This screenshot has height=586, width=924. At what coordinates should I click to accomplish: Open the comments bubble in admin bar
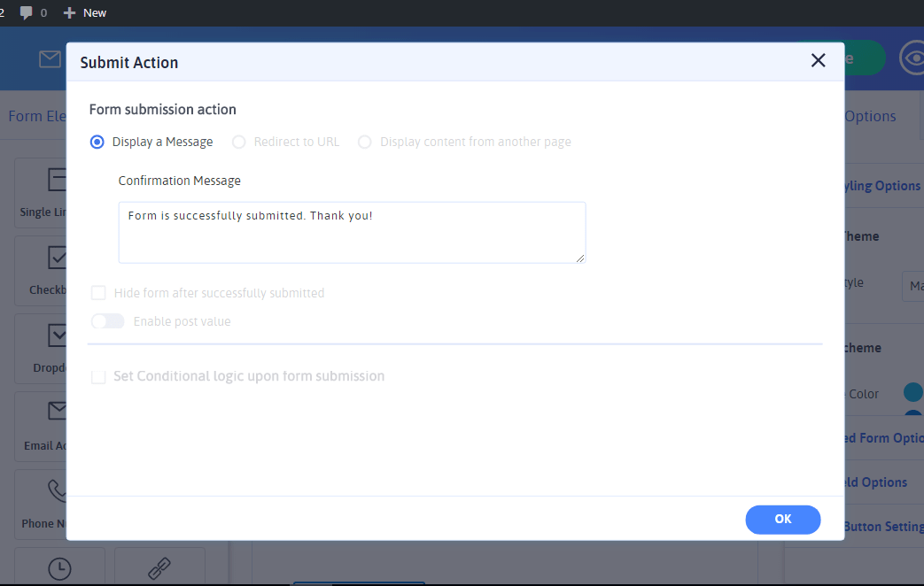27,12
